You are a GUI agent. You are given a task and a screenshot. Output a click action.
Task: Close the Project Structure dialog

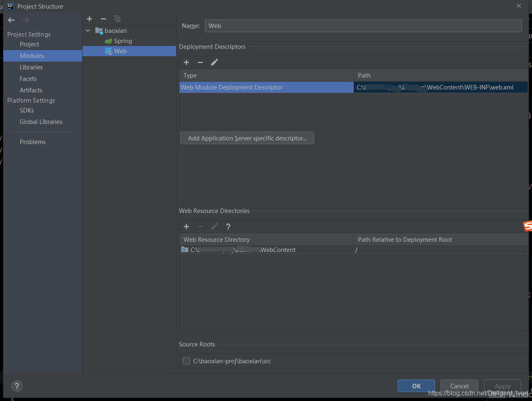tap(519, 6)
